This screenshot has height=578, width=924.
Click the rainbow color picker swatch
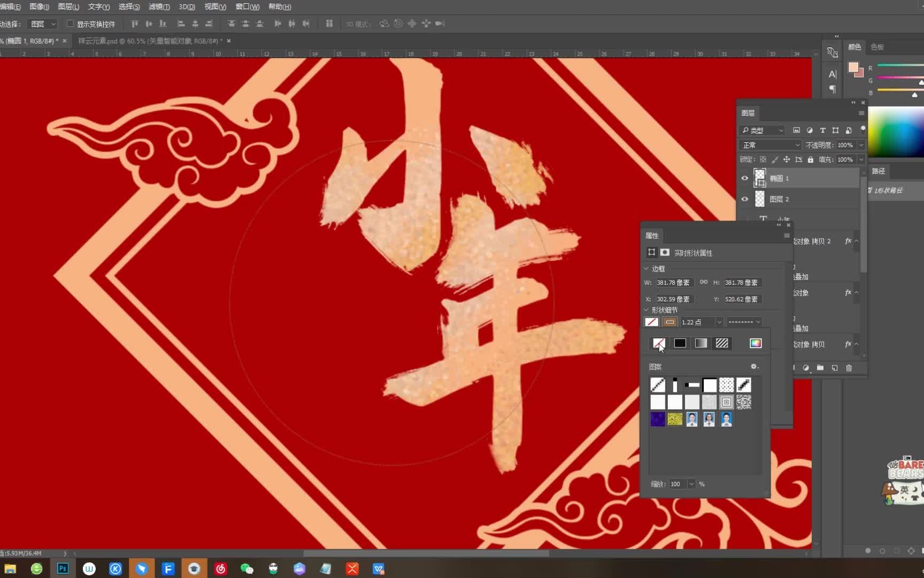(x=755, y=343)
